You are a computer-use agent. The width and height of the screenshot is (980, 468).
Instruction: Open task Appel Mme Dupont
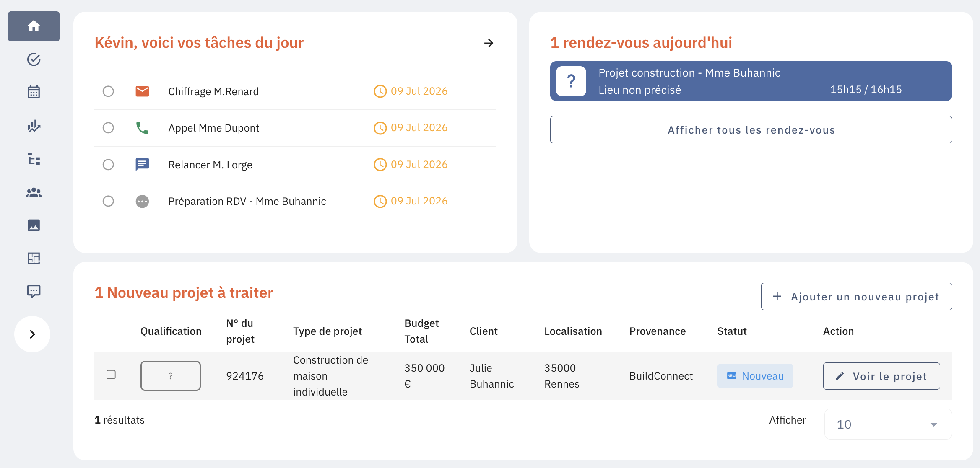[x=213, y=128]
